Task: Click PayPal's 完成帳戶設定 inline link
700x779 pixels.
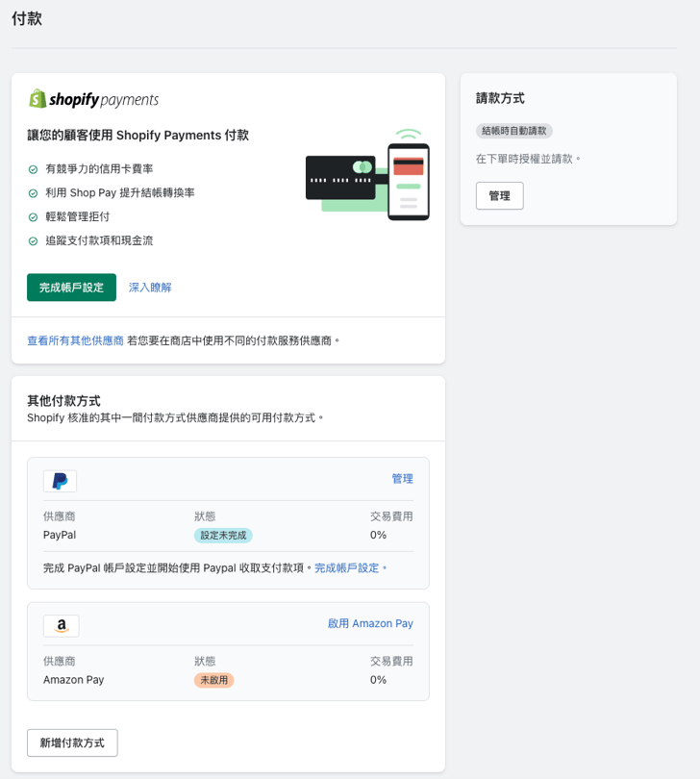Action: (348, 568)
